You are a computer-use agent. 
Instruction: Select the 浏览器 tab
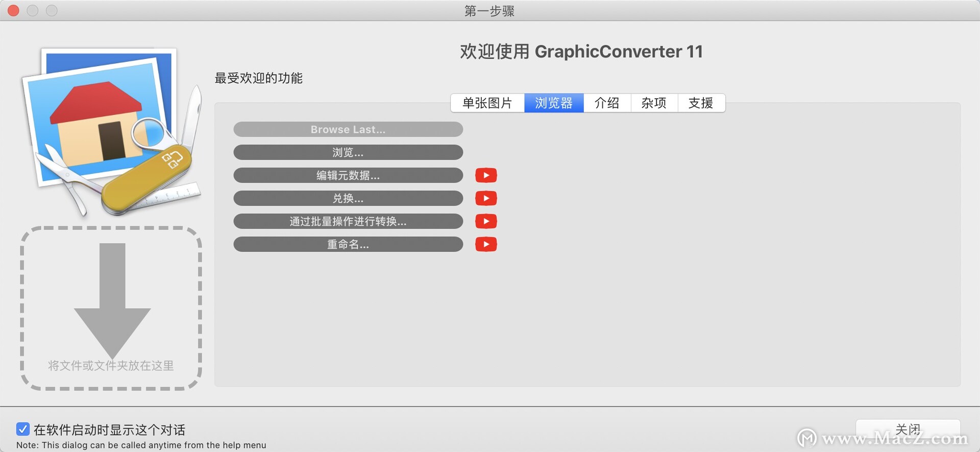coord(554,103)
